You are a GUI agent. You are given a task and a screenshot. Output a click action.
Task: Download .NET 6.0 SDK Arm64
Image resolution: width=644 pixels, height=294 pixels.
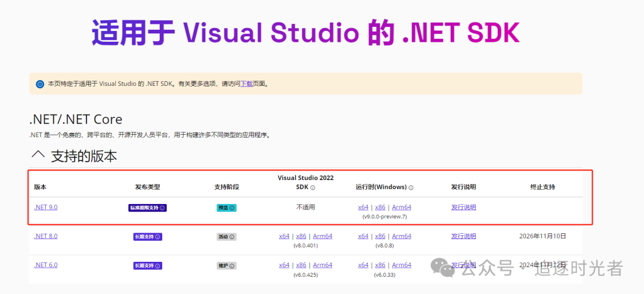tap(323, 265)
